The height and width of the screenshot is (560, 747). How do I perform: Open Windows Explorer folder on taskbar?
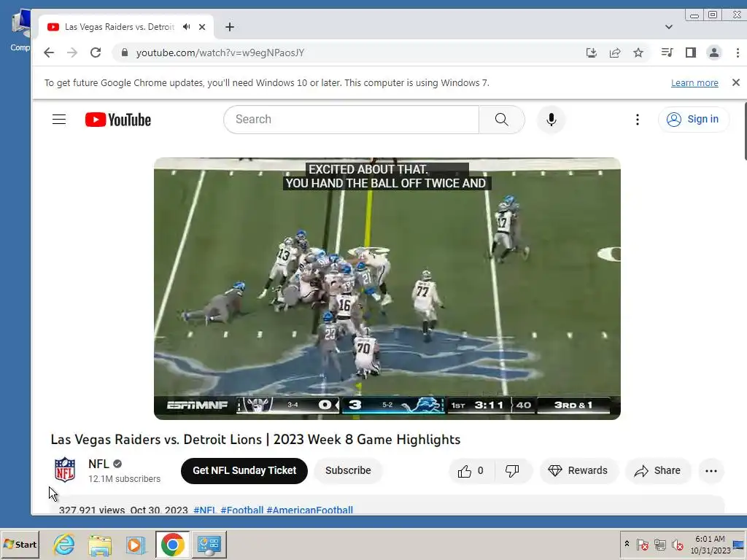[99, 544]
